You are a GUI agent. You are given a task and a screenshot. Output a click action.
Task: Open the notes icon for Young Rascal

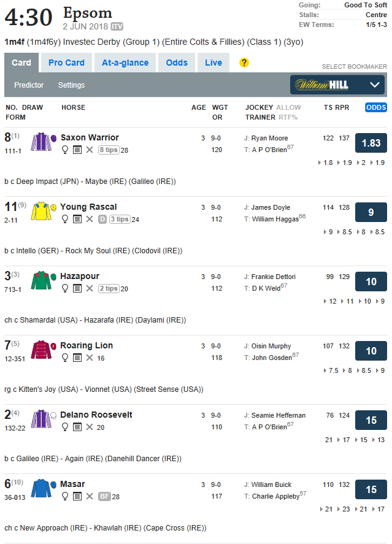click(77, 220)
